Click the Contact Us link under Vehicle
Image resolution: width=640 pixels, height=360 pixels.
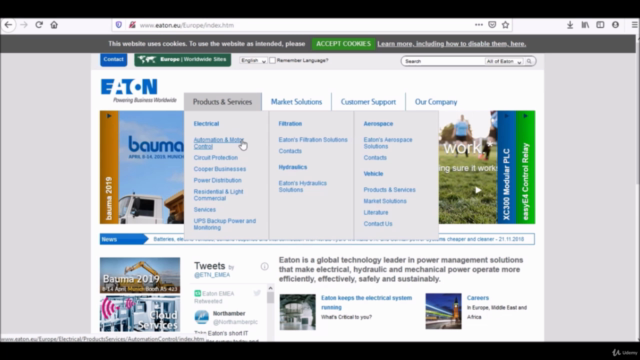[x=378, y=224]
